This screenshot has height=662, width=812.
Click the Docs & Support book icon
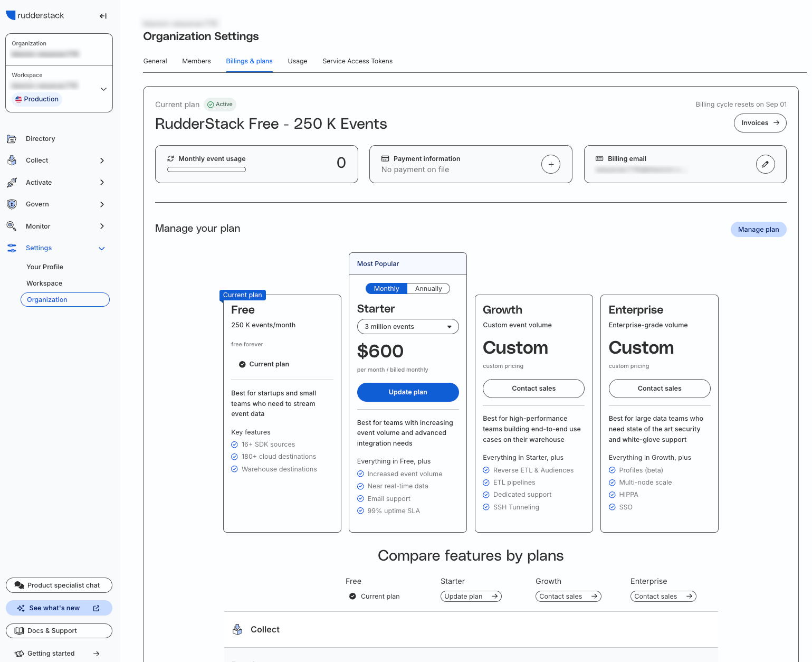point(20,631)
